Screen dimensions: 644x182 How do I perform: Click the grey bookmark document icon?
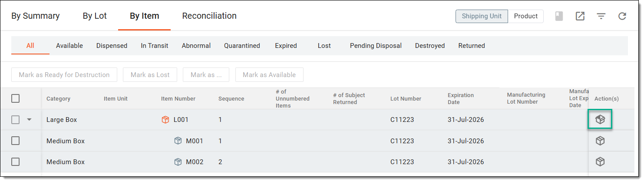coord(559,16)
